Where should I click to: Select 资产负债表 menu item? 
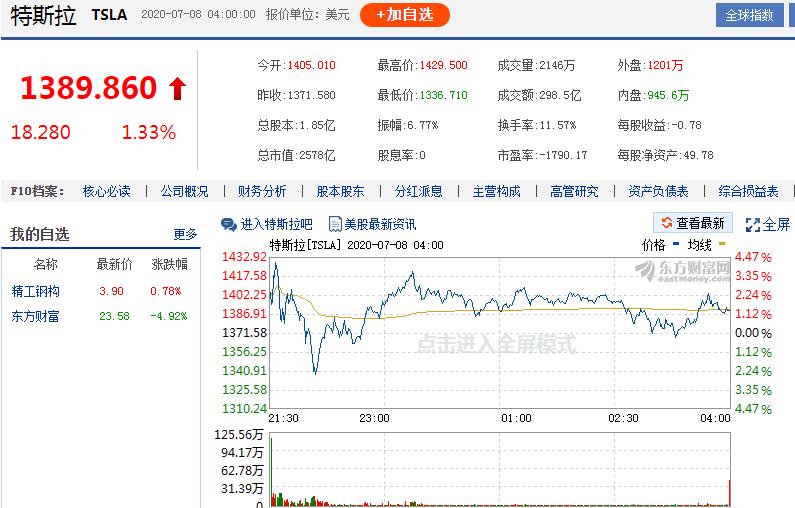[x=658, y=191]
